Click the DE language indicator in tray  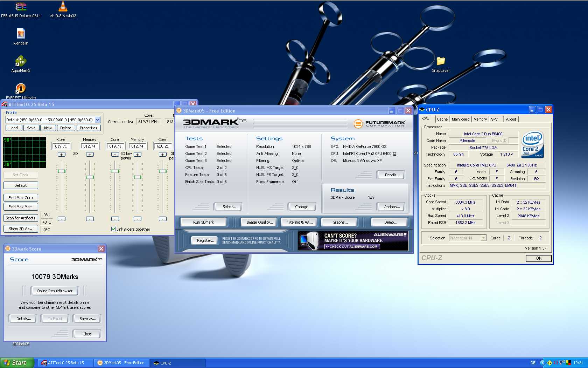click(x=533, y=363)
